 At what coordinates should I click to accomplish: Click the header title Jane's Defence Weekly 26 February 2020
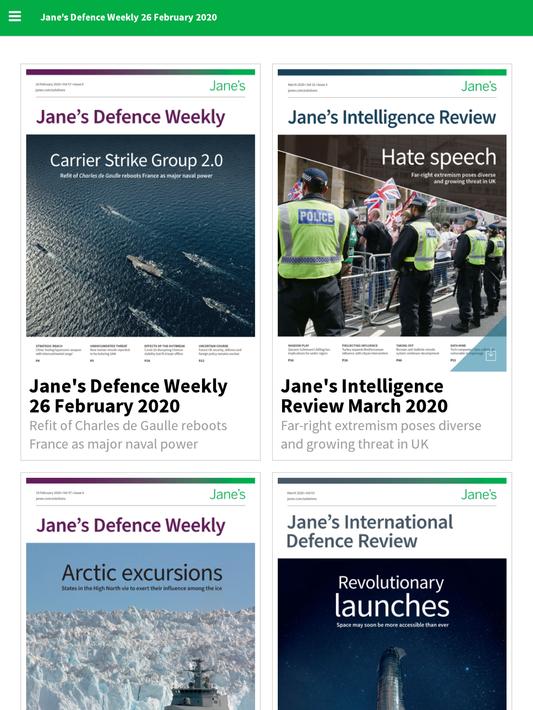pos(129,17)
